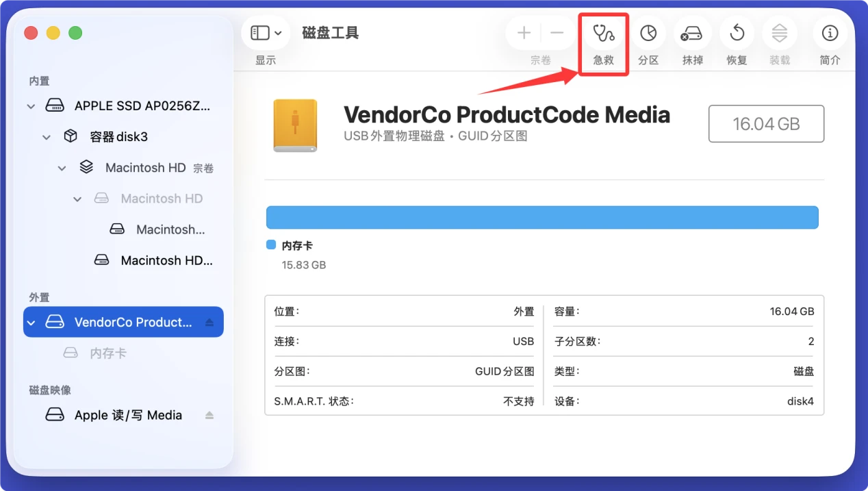Click the blue storage usage bar
Viewport: 868px width, 491px height.
pyautogui.click(x=542, y=217)
